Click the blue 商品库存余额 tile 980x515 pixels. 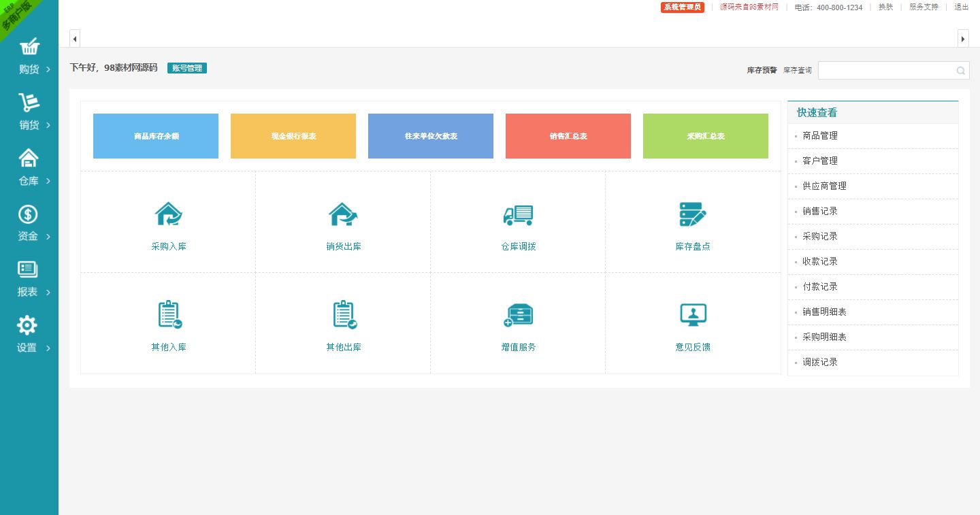point(156,136)
